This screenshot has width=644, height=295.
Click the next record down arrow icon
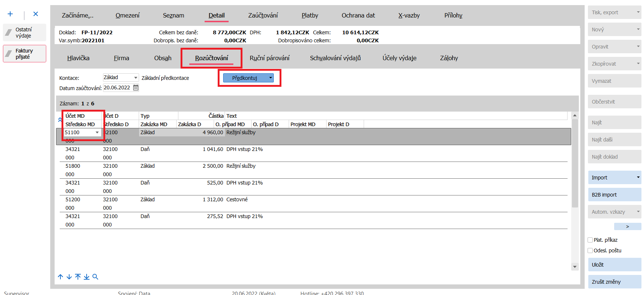pos(69,277)
